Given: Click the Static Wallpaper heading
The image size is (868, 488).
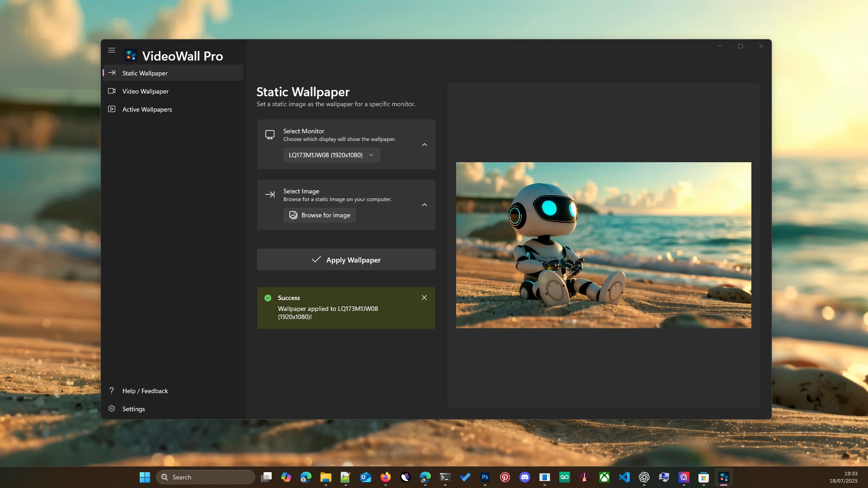Looking at the screenshot, I should coord(303,92).
